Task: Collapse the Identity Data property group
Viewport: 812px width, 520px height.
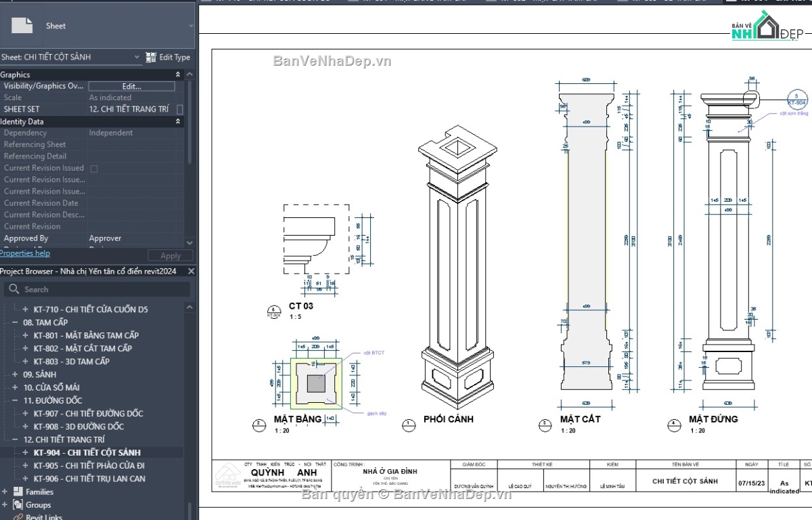Action: (x=178, y=121)
